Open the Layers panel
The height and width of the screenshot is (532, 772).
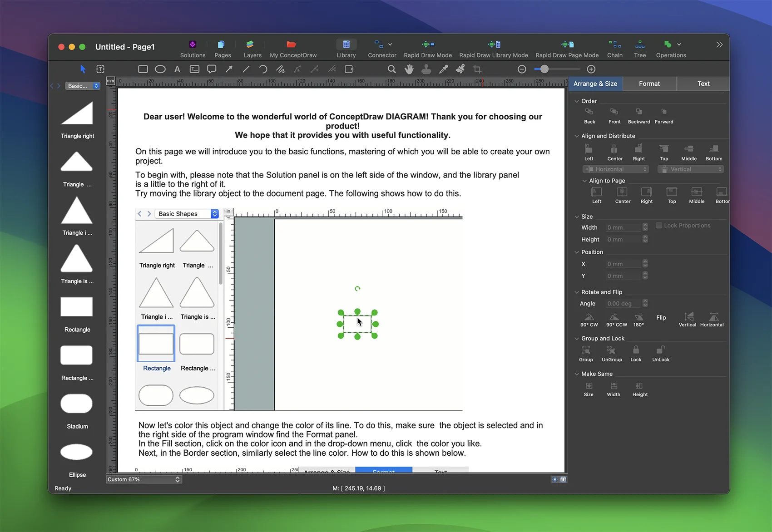point(252,49)
